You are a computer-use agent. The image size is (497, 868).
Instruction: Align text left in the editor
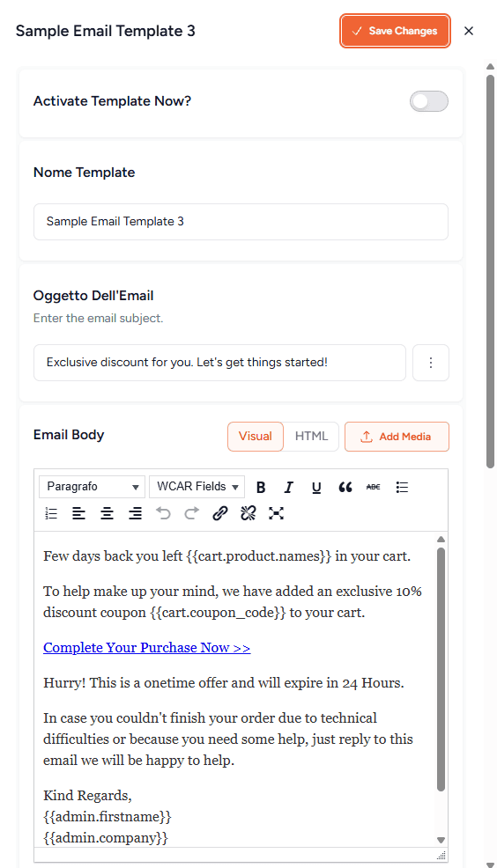point(78,513)
